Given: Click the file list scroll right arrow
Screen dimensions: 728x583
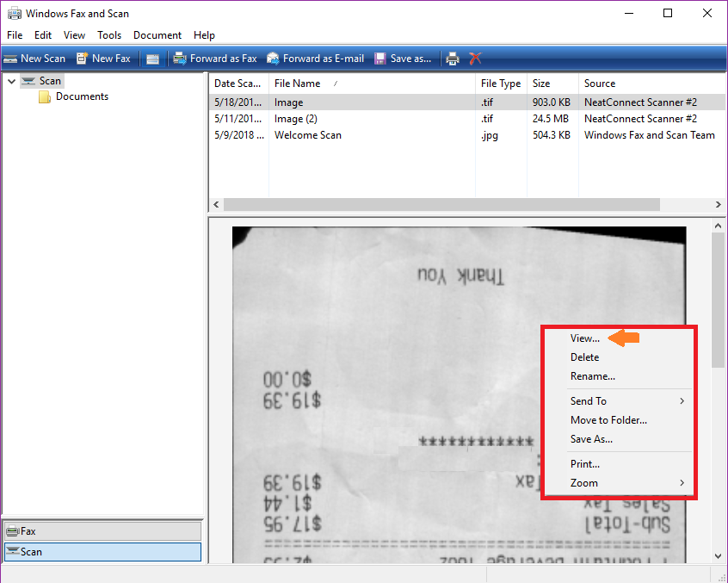Looking at the screenshot, I should (719, 204).
